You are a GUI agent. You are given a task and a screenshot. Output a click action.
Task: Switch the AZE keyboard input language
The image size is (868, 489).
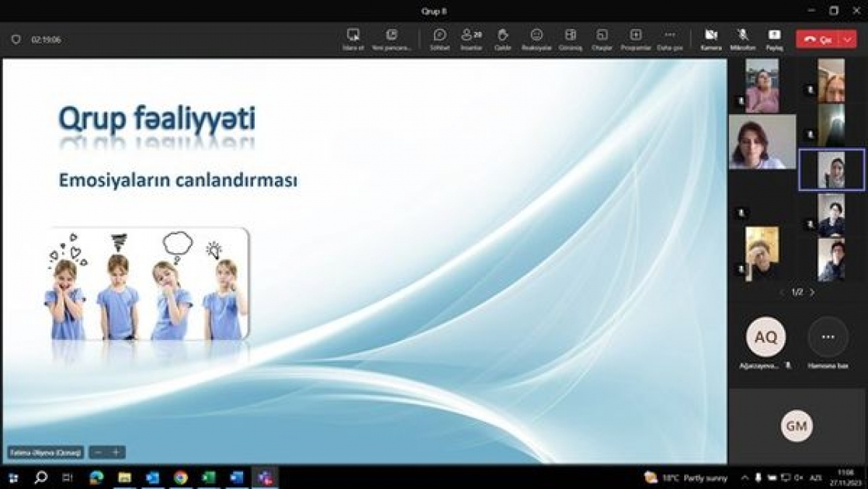point(816,477)
